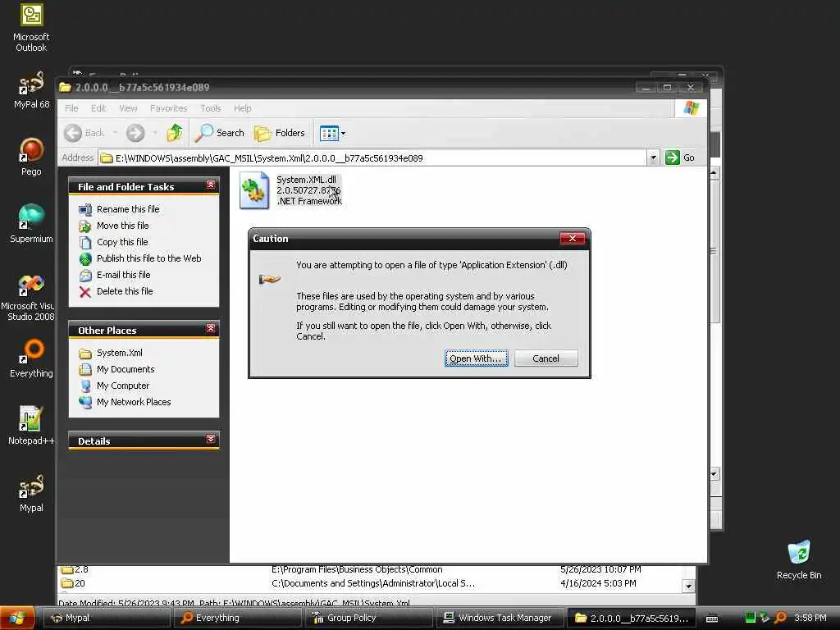Launch MyPal 68 desktop shortcut
The height and width of the screenshot is (630, 840).
(x=31, y=90)
